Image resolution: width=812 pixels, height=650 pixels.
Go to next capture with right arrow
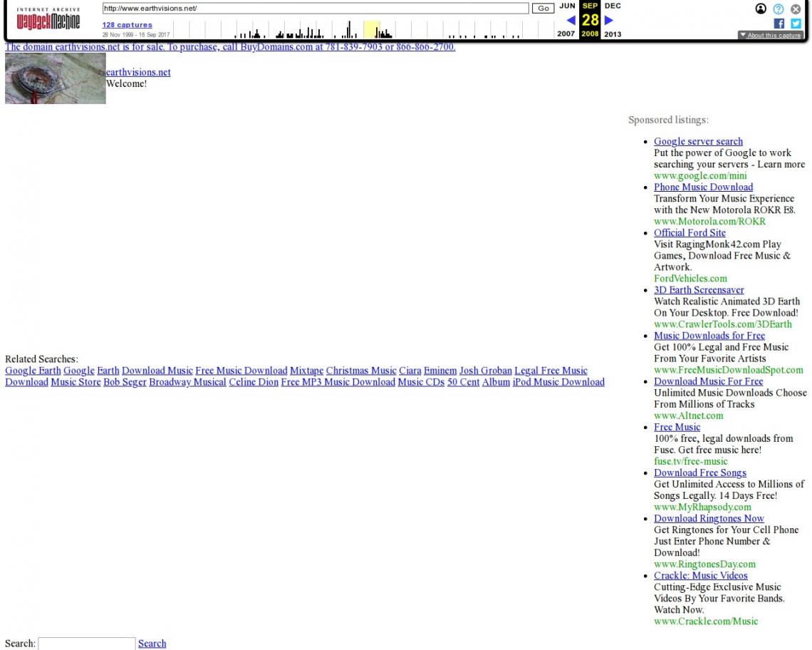coord(609,20)
